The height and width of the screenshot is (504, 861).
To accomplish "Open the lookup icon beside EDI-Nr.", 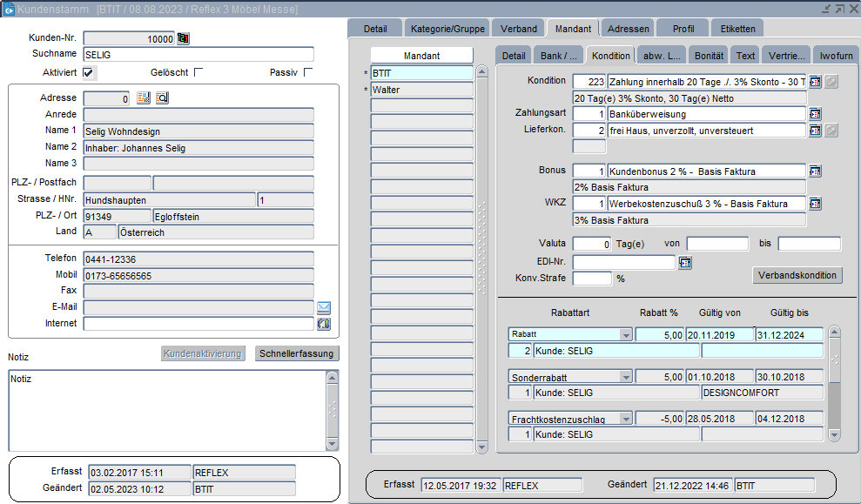I will (x=684, y=262).
